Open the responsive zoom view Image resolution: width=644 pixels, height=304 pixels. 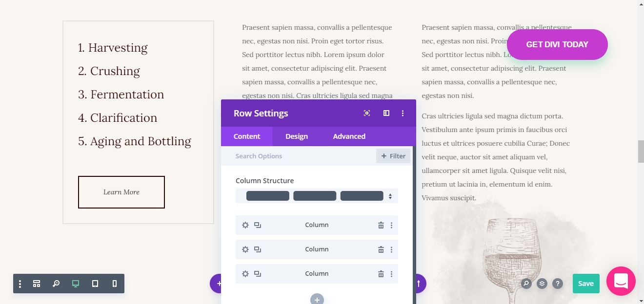coord(56,283)
